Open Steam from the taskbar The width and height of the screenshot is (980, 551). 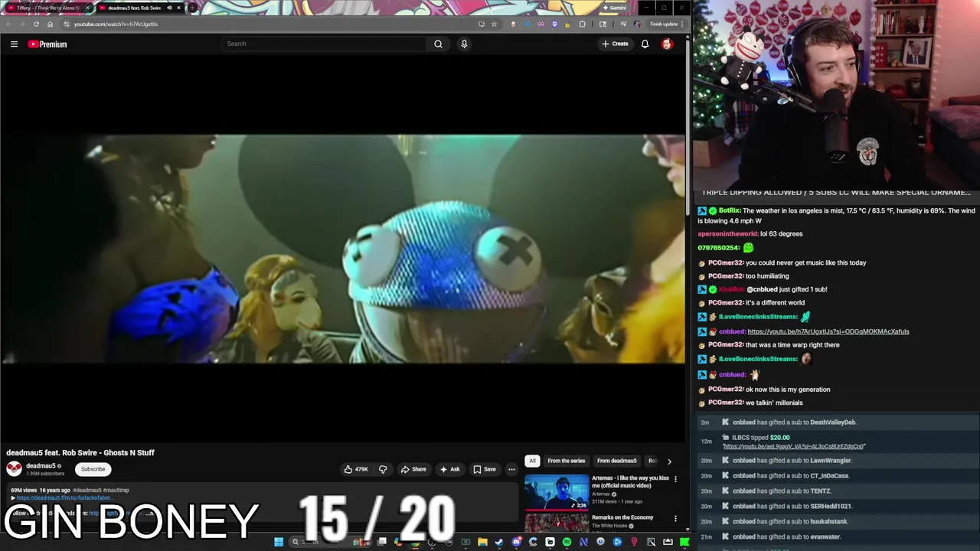coord(499,542)
